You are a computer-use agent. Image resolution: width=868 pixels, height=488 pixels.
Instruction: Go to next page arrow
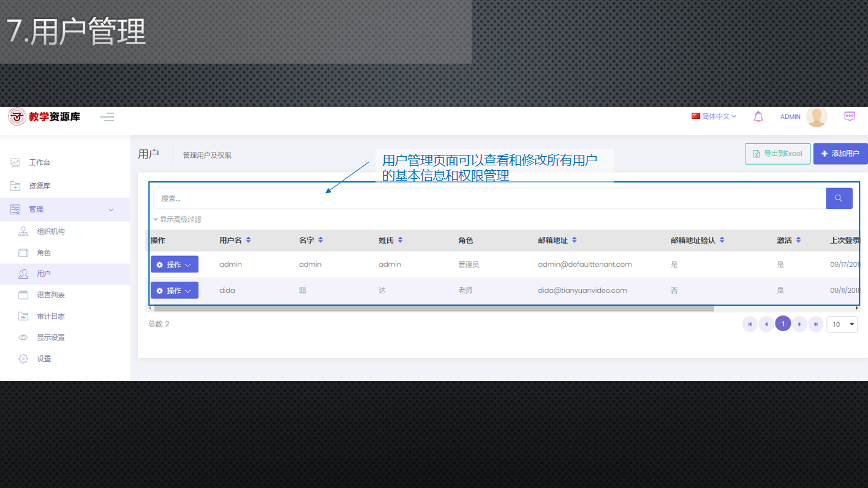click(799, 325)
